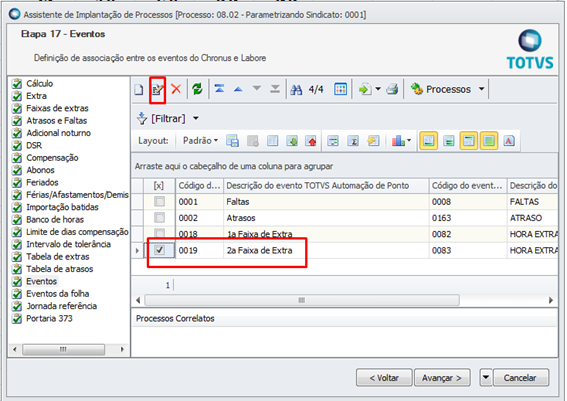The height and width of the screenshot is (401, 567).
Task: Click the row indicator arrow for row 0019
Action: (x=137, y=250)
